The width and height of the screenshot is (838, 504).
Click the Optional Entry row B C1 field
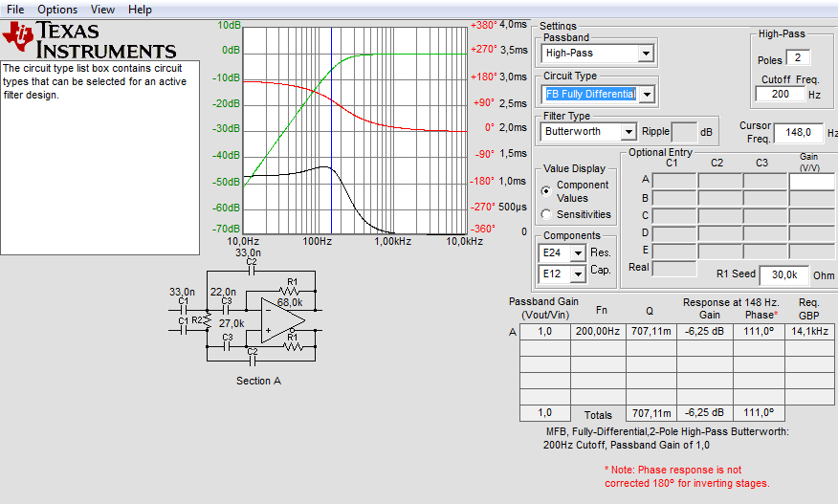674,198
